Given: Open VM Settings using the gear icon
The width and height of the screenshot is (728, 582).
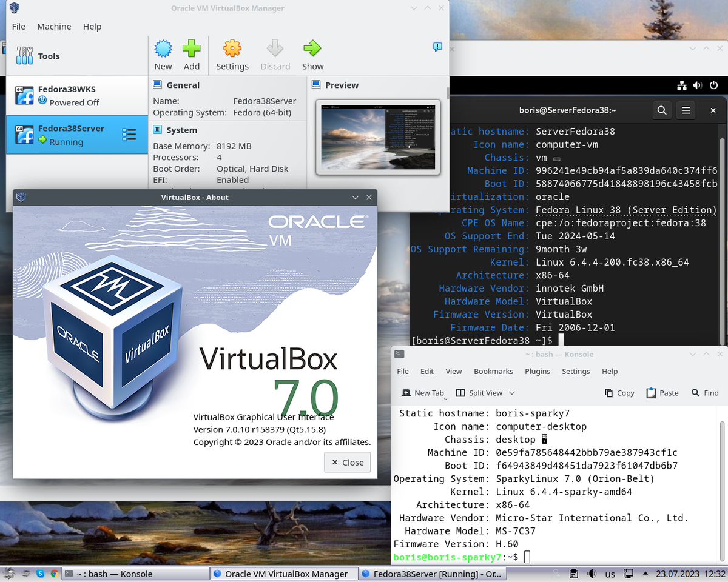Looking at the screenshot, I should 232,55.
